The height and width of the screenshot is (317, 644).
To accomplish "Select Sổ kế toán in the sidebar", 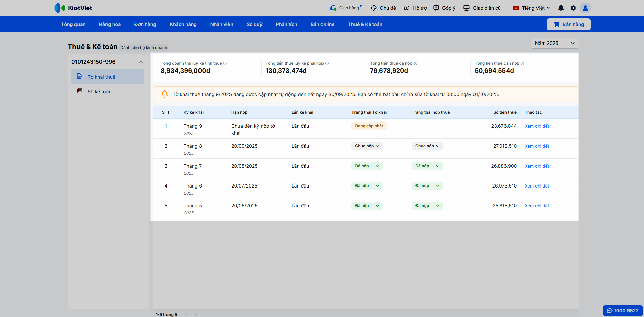I will point(99,92).
